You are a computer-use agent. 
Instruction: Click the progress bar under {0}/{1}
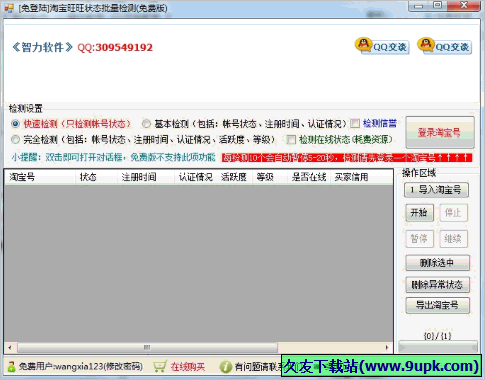coord(438,347)
